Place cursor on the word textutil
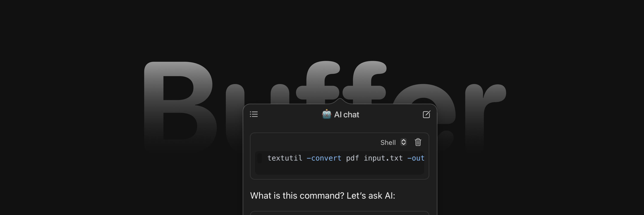Viewport: 644px width, 215px height. (x=284, y=158)
